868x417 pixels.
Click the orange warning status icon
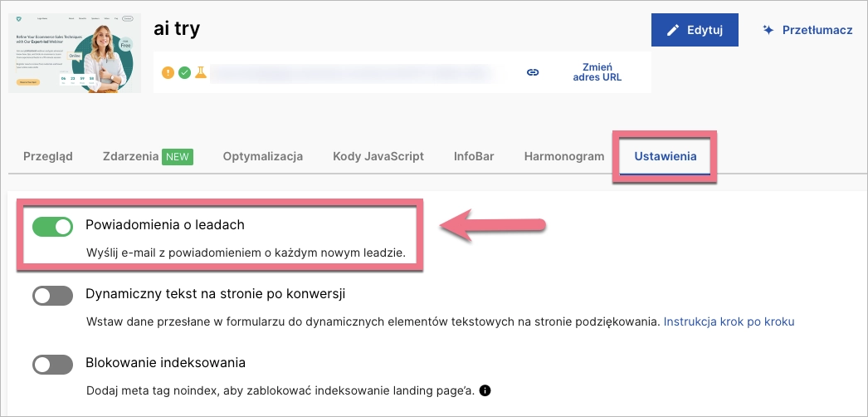tap(168, 73)
